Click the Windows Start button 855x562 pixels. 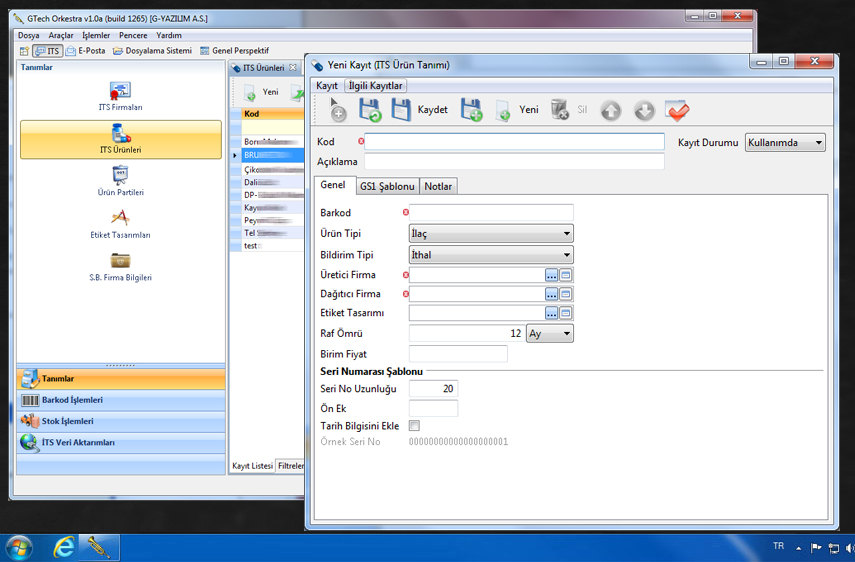coord(18,548)
